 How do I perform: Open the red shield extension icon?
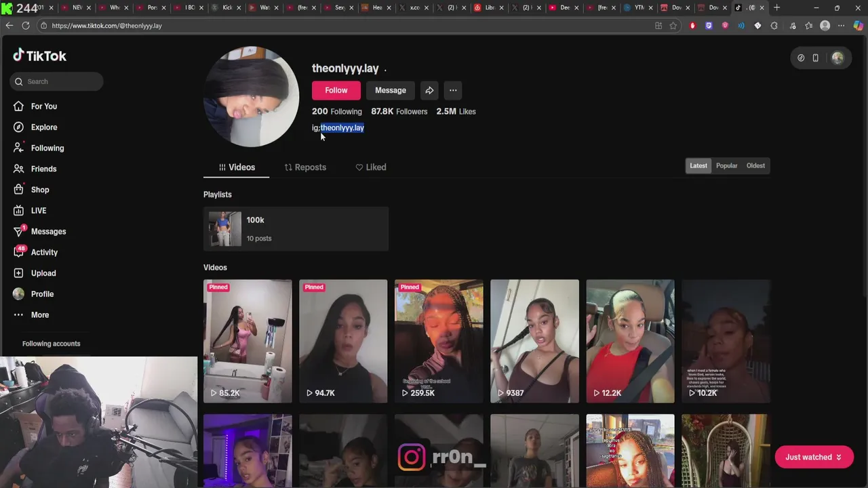pyautogui.click(x=692, y=26)
